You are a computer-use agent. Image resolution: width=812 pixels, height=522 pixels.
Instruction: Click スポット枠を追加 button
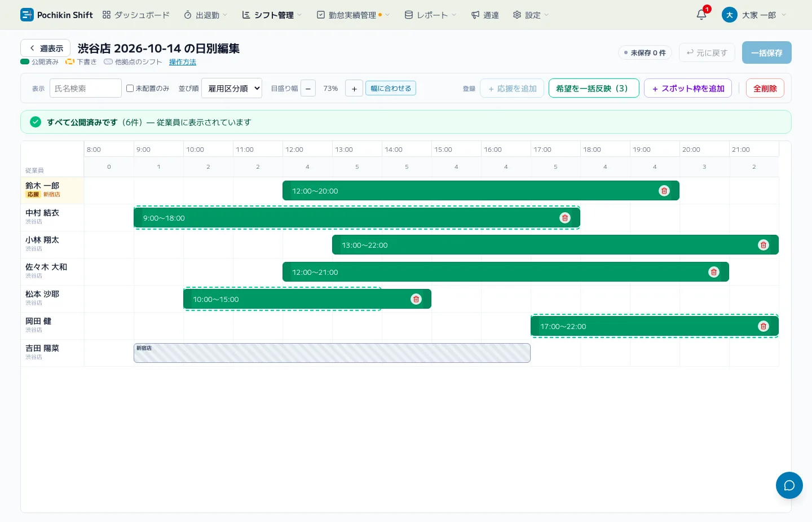tap(688, 88)
